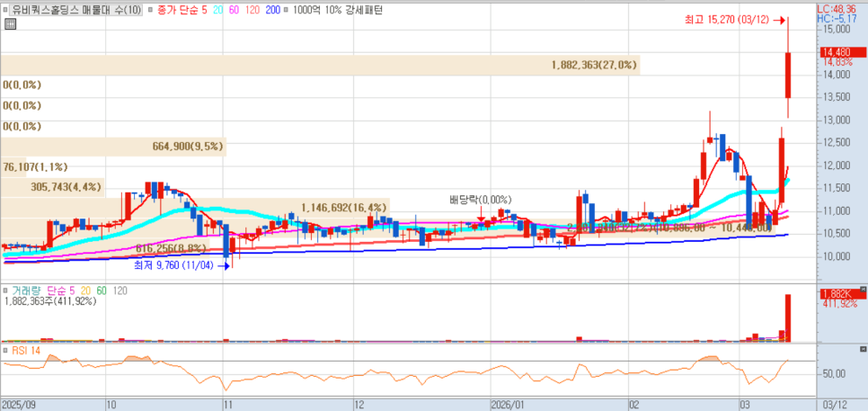Close the volume panel with its corner button

[863, 290]
